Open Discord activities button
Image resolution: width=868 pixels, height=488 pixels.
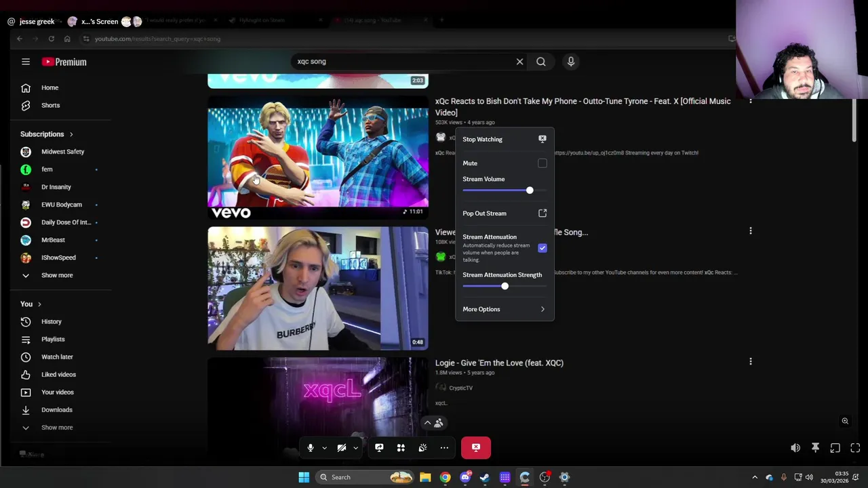coord(401,447)
